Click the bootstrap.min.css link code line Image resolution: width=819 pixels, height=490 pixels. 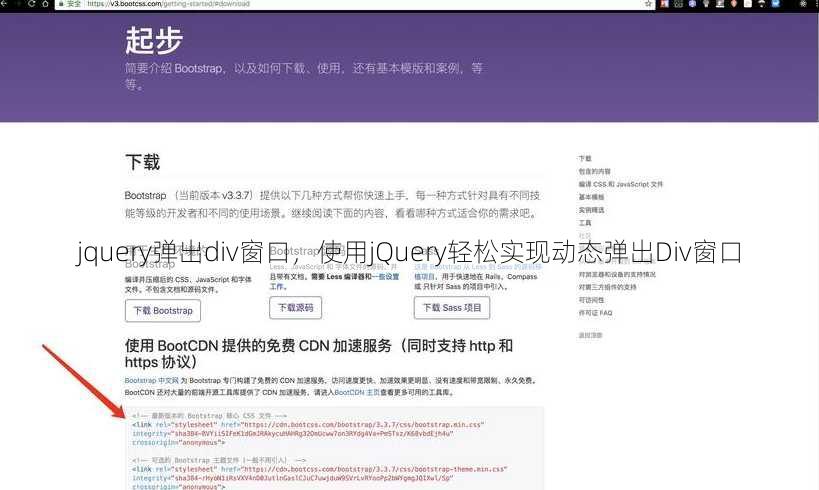[x=308, y=425]
